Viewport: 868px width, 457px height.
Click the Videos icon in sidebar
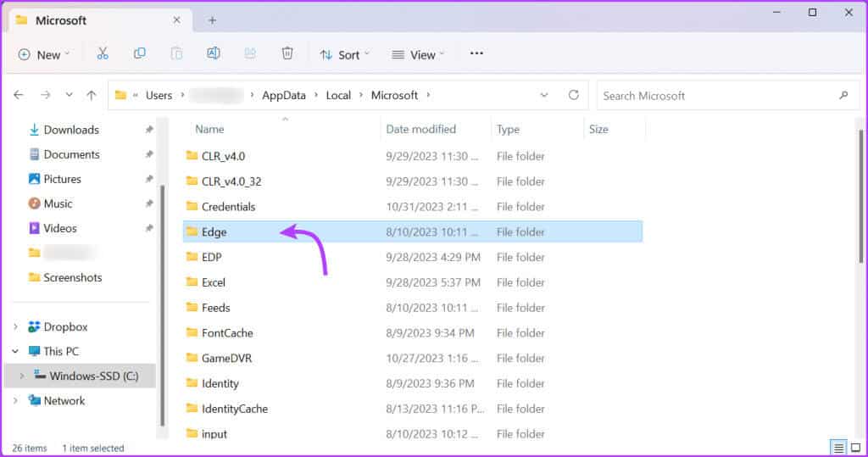34,228
